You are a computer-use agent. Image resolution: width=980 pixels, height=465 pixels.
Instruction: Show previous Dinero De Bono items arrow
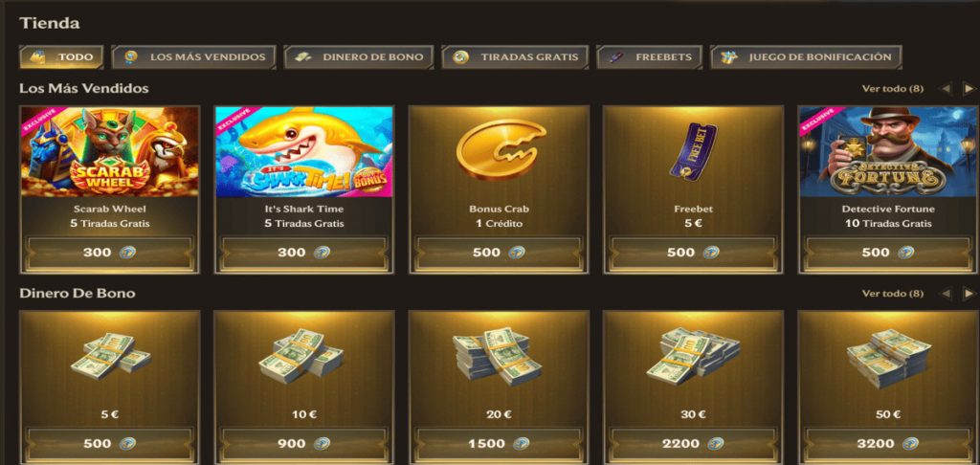946,293
